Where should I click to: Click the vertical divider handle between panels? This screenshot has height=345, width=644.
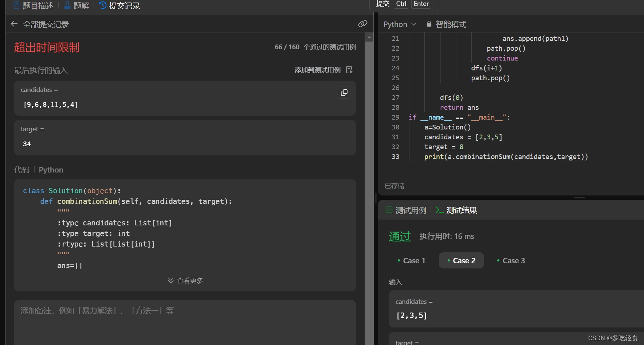376,198
